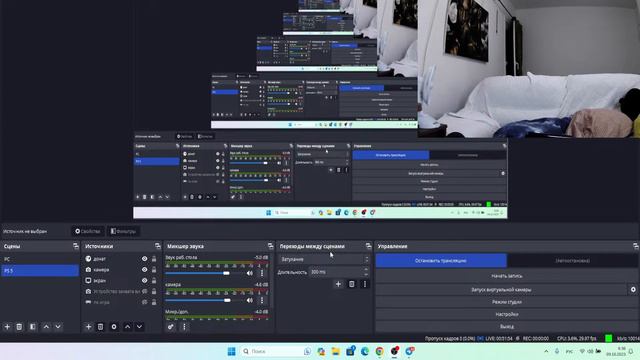Viewport: 640px width, 360px height.
Task: Toggle visibility of the экран source
Action: point(144,281)
